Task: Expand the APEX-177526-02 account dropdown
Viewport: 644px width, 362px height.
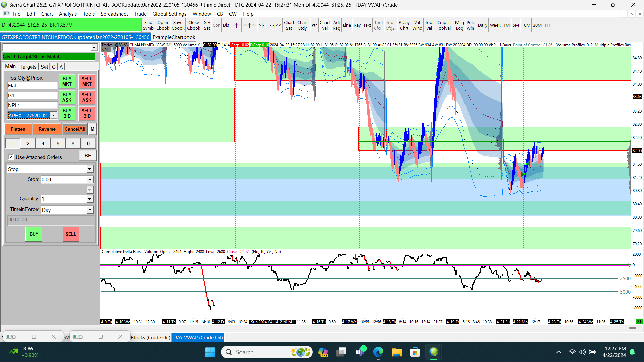Action: pos(53,116)
